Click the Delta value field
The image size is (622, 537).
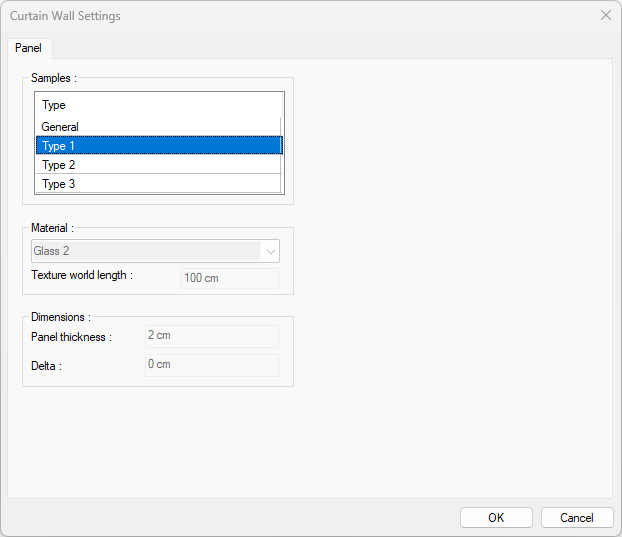tap(211, 365)
